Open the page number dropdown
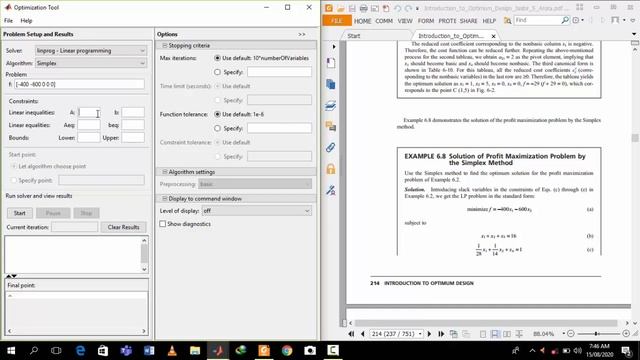 pos(420,334)
